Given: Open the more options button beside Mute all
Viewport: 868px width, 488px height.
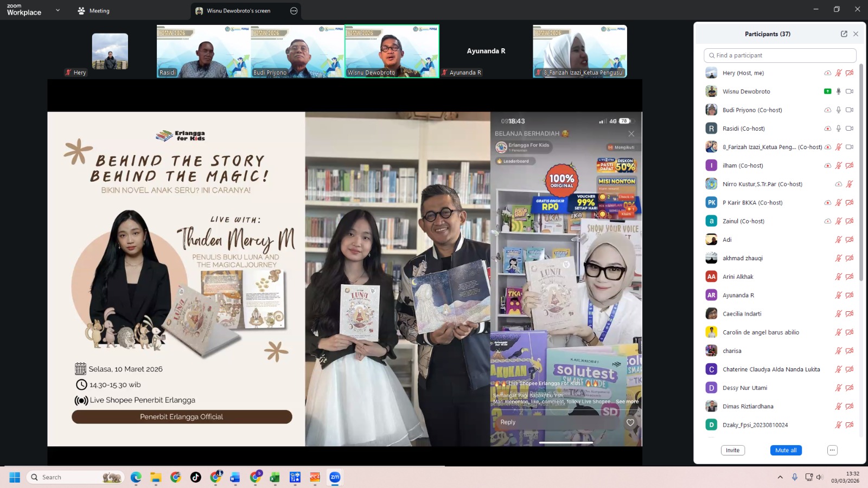Looking at the screenshot, I should click(x=832, y=450).
